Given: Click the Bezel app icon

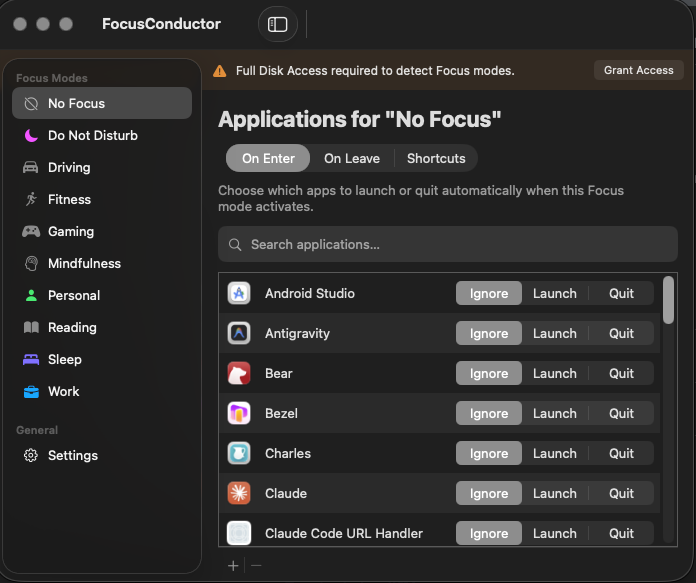Looking at the screenshot, I should click(239, 413).
